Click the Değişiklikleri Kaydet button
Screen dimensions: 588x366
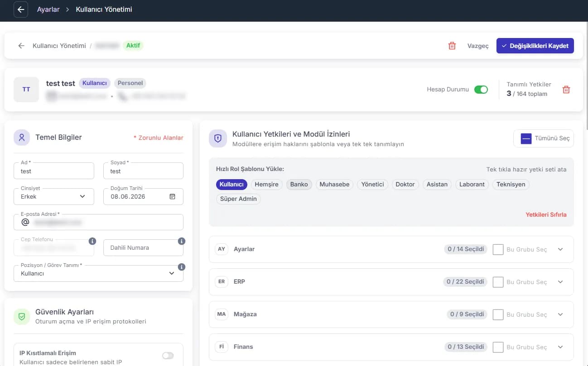coord(535,46)
